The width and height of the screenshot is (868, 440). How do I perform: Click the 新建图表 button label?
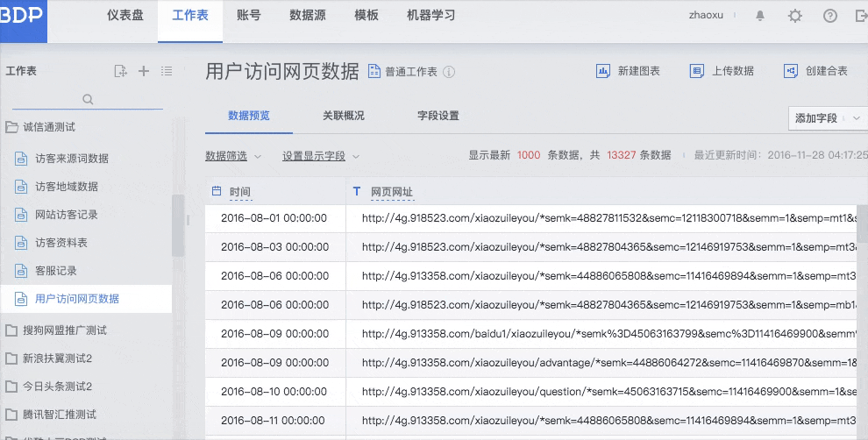pos(639,71)
